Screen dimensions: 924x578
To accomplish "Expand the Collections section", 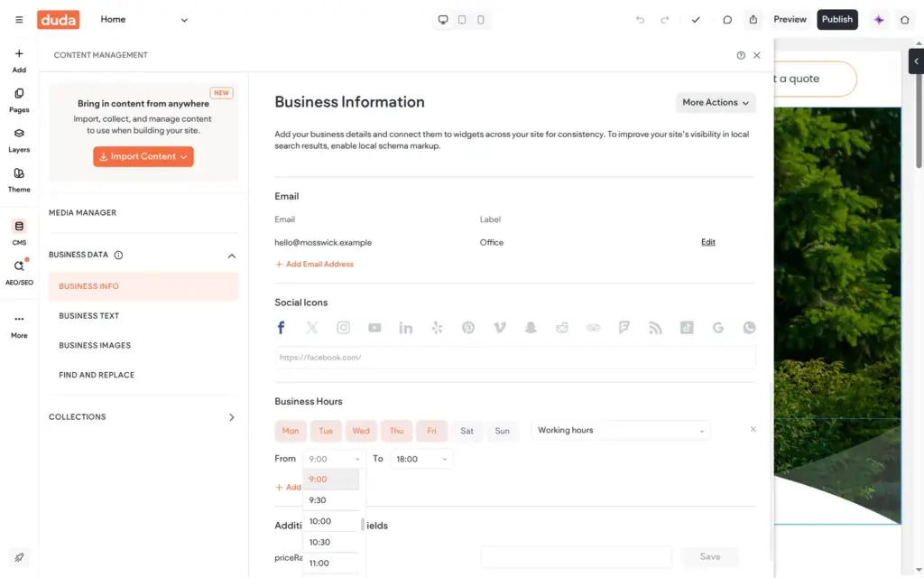I will (232, 417).
